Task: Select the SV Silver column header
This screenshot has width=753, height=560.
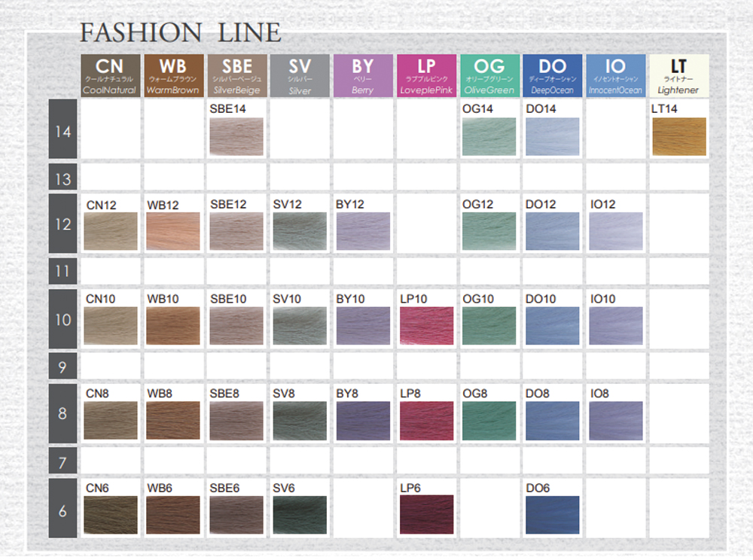Action: [299, 75]
